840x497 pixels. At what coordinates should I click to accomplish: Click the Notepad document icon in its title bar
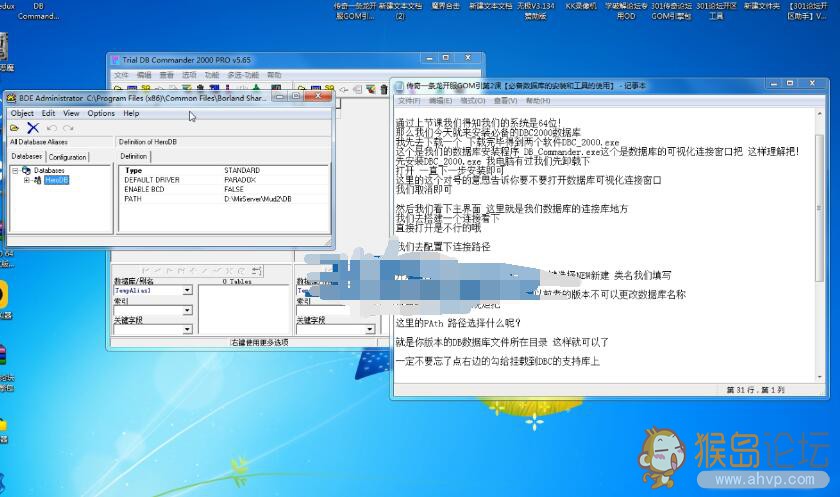pyautogui.click(x=399, y=86)
